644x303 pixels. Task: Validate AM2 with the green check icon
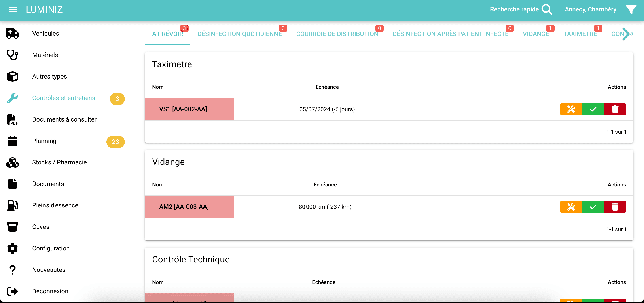(x=593, y=207)
